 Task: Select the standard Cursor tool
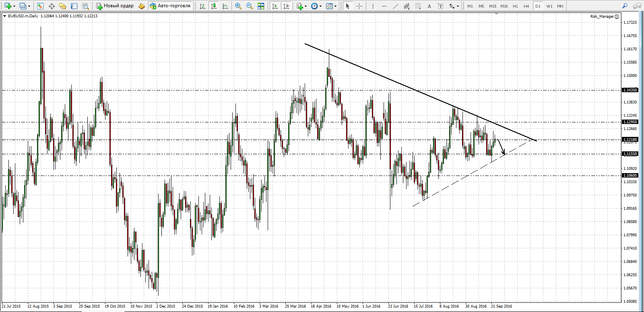pyautogui.click(x=348, y=6)
